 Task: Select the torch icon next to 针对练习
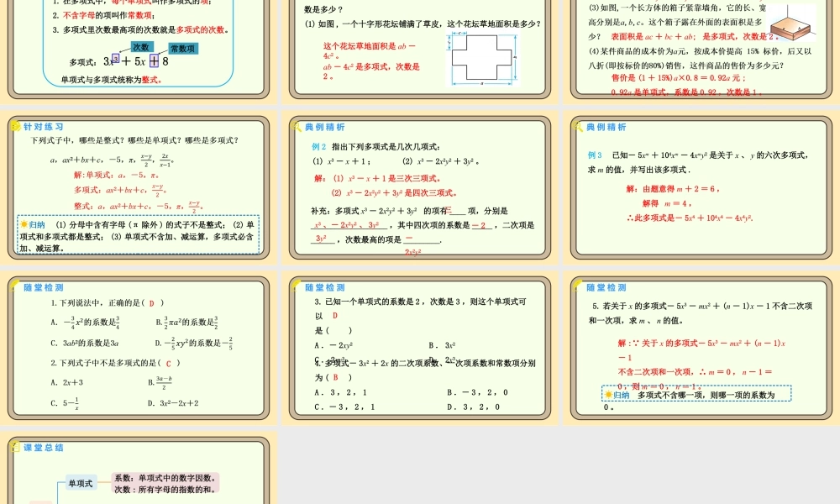[x=15, y=126]
